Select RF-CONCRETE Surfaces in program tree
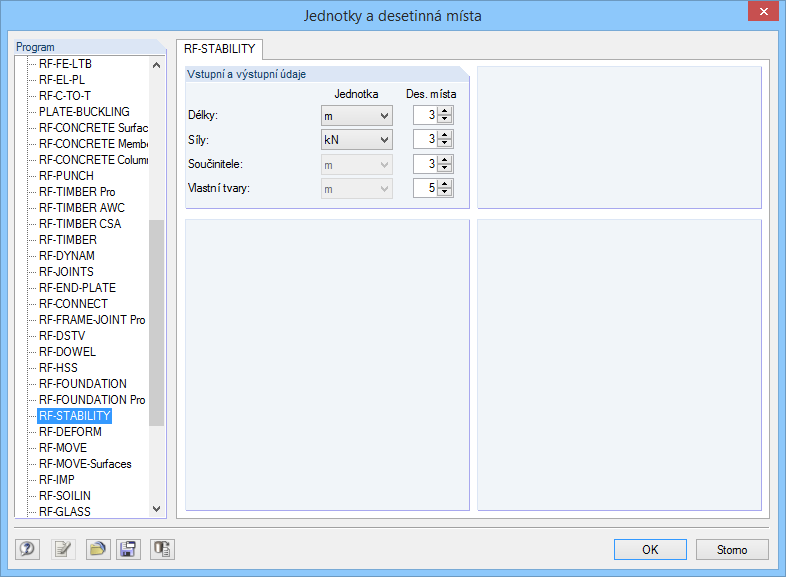The width and height of the screenshot is (786, 577). (x=93, y=128)
